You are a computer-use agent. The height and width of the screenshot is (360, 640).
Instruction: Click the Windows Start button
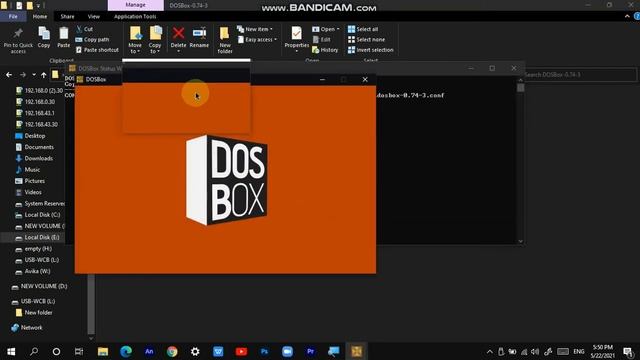tap(11, 351)
